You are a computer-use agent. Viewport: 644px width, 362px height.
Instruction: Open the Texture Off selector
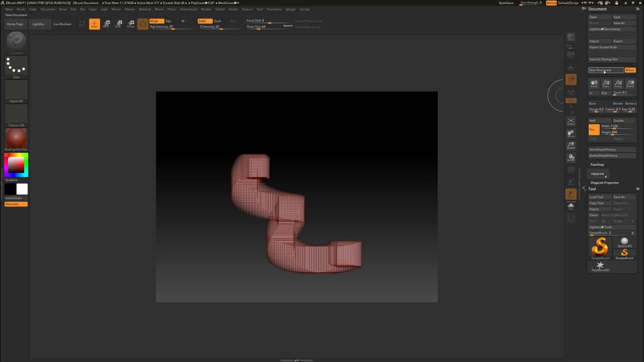click(x=16, y=116)
